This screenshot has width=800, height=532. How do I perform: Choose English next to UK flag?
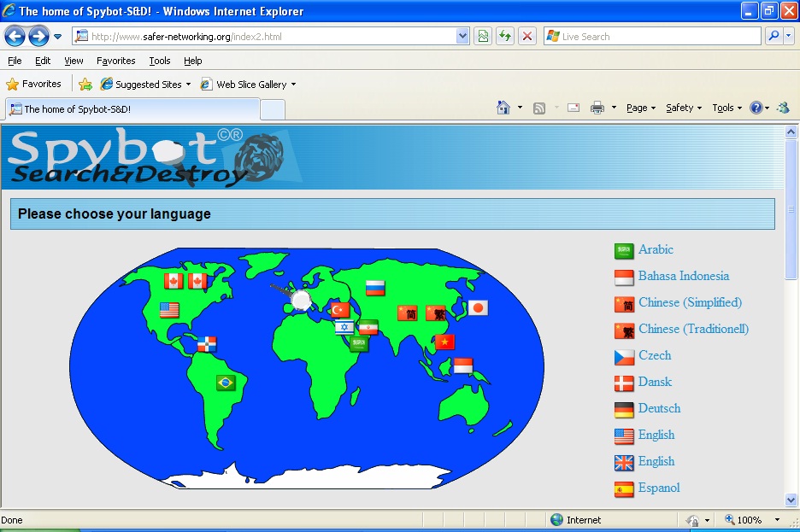point(656,461)
